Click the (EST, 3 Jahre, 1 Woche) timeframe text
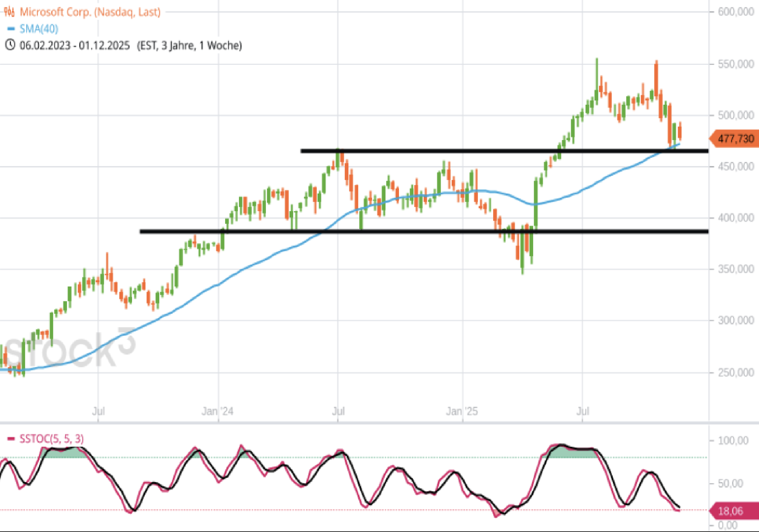 click(x=189, y=45)
